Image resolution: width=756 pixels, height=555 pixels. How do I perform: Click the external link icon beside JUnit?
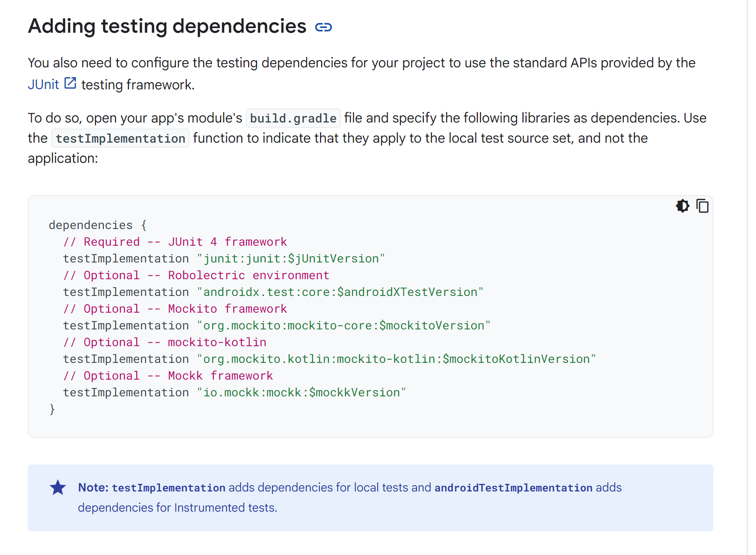tap(70, 83)
